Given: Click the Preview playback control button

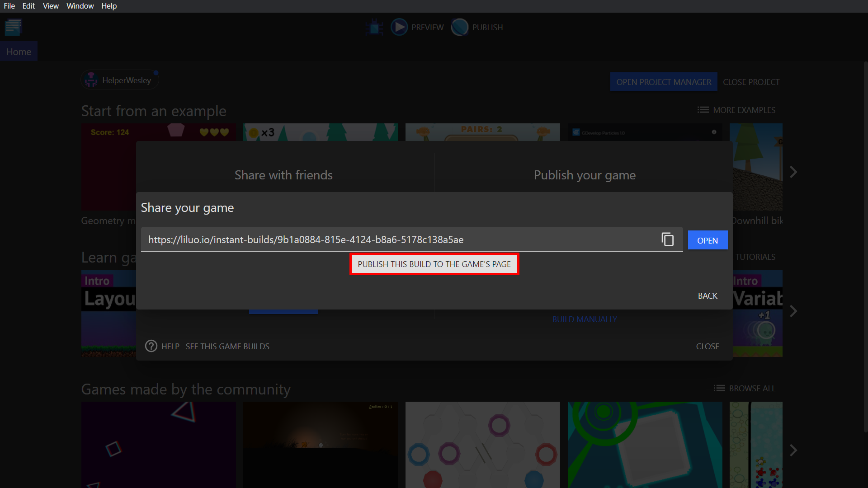Looking at the screenshot, I should click(400, 28).
